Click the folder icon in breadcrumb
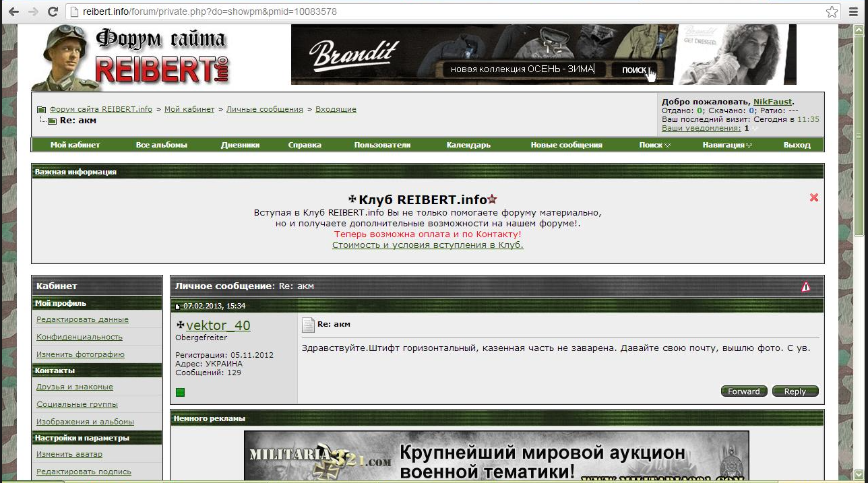Image resolution: width=868 pixels, height=483 pixels. pyautogui.click(x=41, y=109)
